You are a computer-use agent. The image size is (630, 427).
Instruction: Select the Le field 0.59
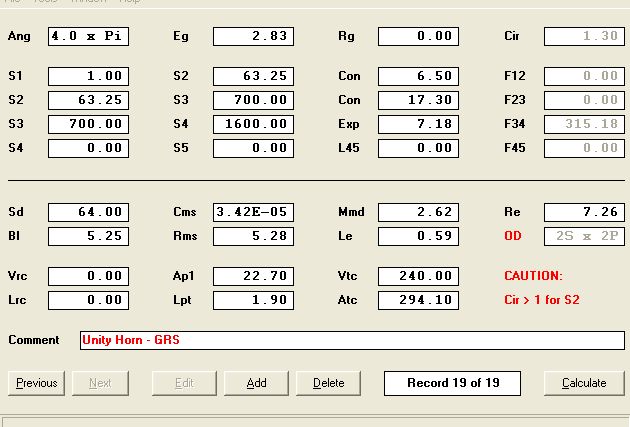[x=418, y=237]
